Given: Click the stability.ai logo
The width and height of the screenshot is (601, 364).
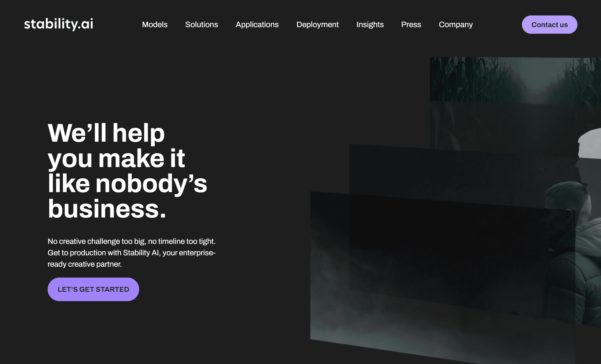Looking at the screenshot, I should pos(59,24).
